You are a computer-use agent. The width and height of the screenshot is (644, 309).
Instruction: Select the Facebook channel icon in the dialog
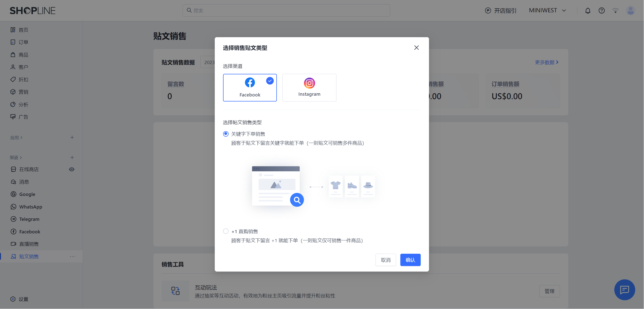coord(250,82)
